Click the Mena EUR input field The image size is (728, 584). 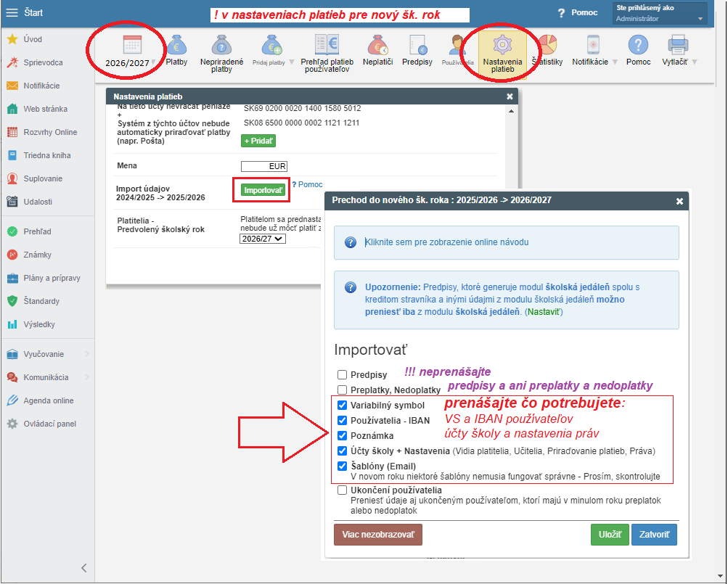pos(264,166)
